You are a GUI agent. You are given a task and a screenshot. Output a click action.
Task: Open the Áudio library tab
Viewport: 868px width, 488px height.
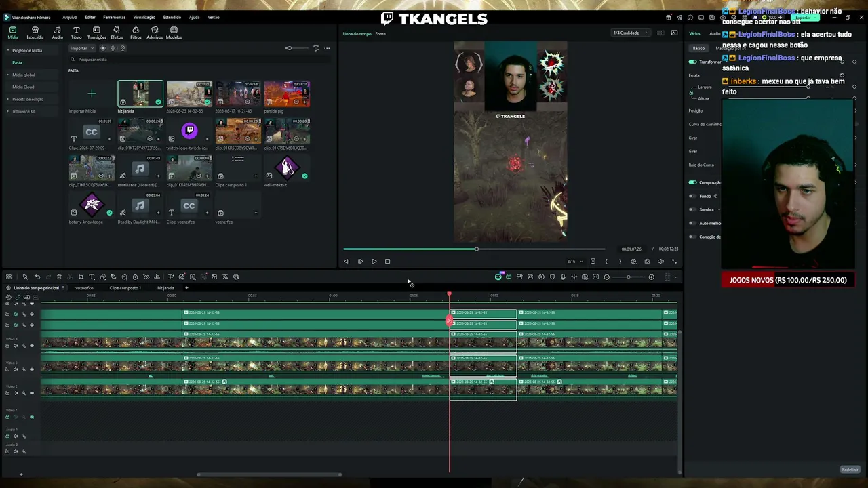coord(57,33)
